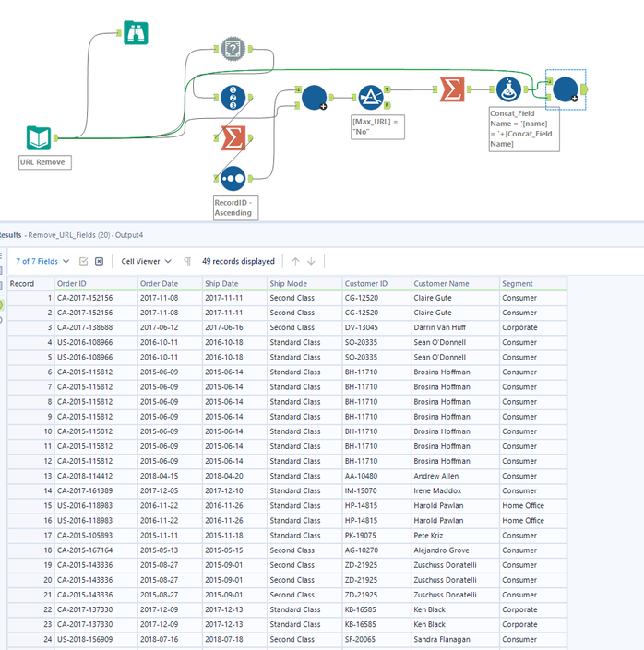Select the Record ID tool on canvas
Viewport: 644px width, 650px height.
tap(233, 98)
